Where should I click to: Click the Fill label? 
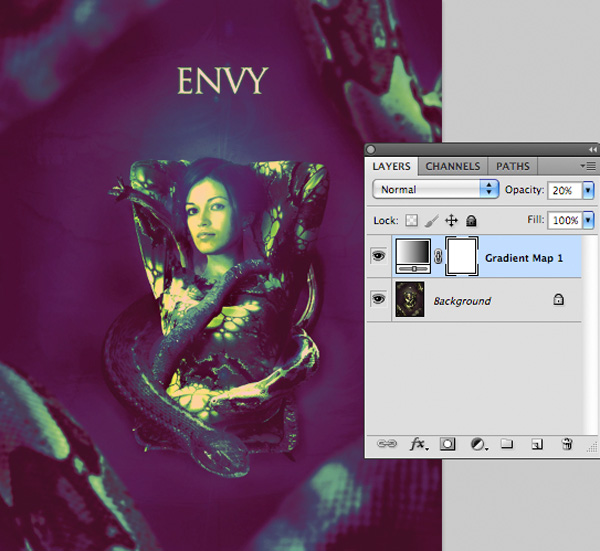(x=536, y=220)
